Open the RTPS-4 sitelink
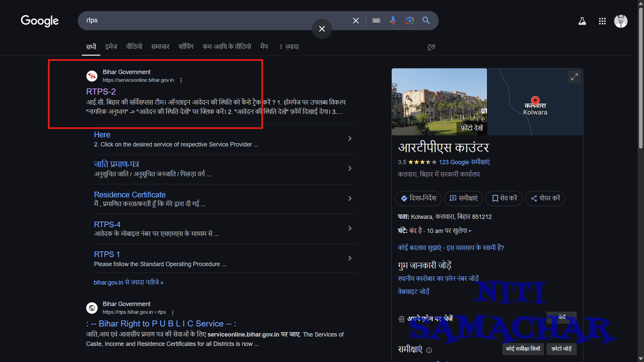This screenshot has height=362, width=644. click(x=107, y=225)
